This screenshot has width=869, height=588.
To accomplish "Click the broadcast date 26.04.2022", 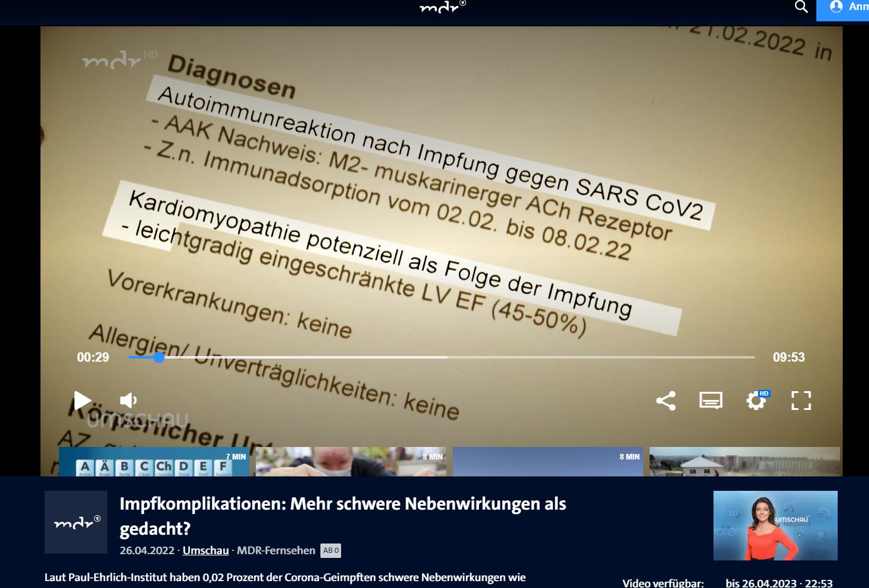I will coord(147,550).
